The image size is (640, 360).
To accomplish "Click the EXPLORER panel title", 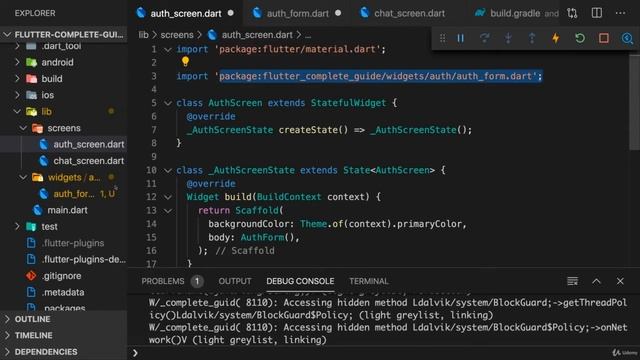I will pyautogui.click(x=35, y=13).
